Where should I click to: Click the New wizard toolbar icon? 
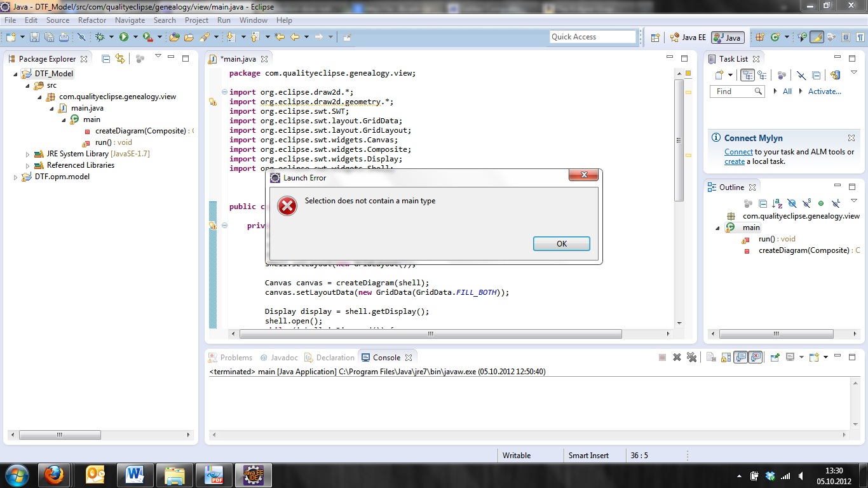point(11,37)
